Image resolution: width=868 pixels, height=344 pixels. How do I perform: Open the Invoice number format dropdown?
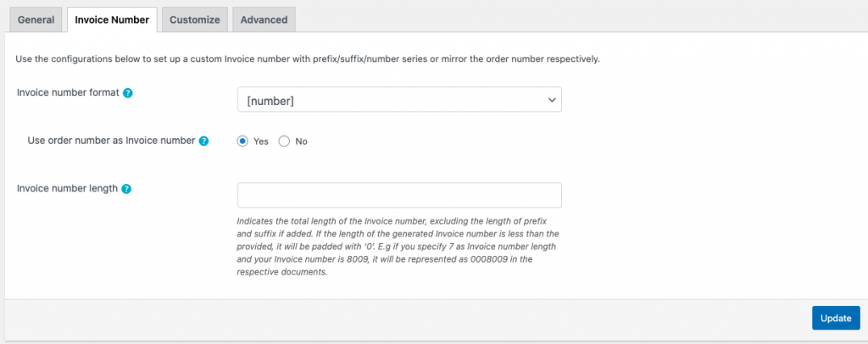pos(398,101)
